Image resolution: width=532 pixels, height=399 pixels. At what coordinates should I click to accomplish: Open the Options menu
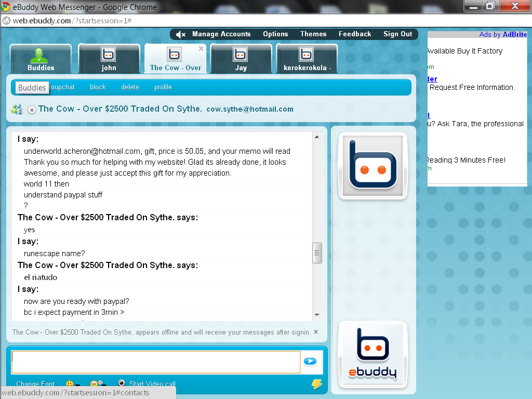click(275, 34)
